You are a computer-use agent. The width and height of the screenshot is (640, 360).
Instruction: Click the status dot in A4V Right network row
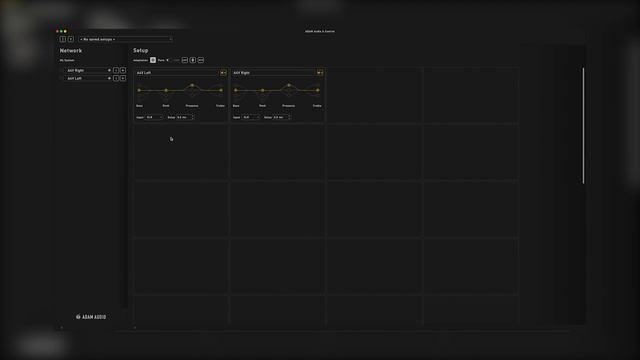coord(109,70)
